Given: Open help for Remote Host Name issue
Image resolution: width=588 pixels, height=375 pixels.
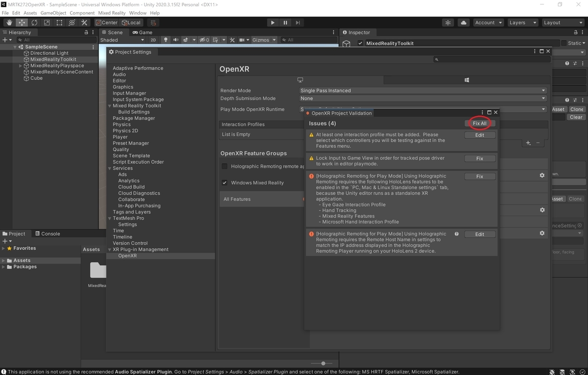Looking at the screenshot, I should coord(457,234).
